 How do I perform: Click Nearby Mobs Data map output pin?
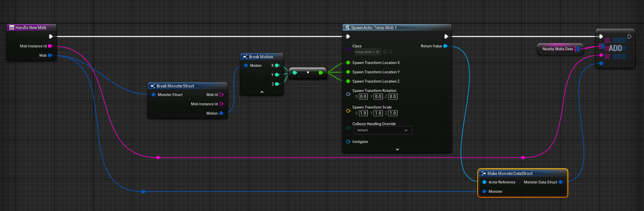pos(577,49)
